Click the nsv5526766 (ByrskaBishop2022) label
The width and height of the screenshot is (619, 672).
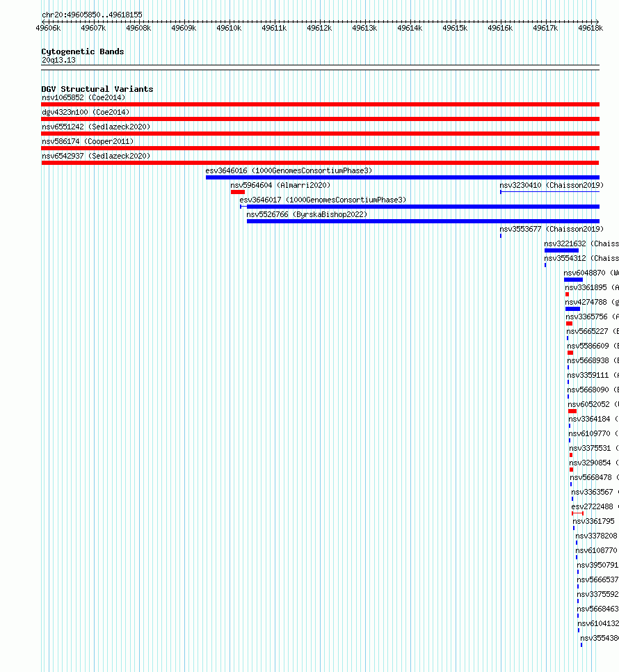(307, 214)
